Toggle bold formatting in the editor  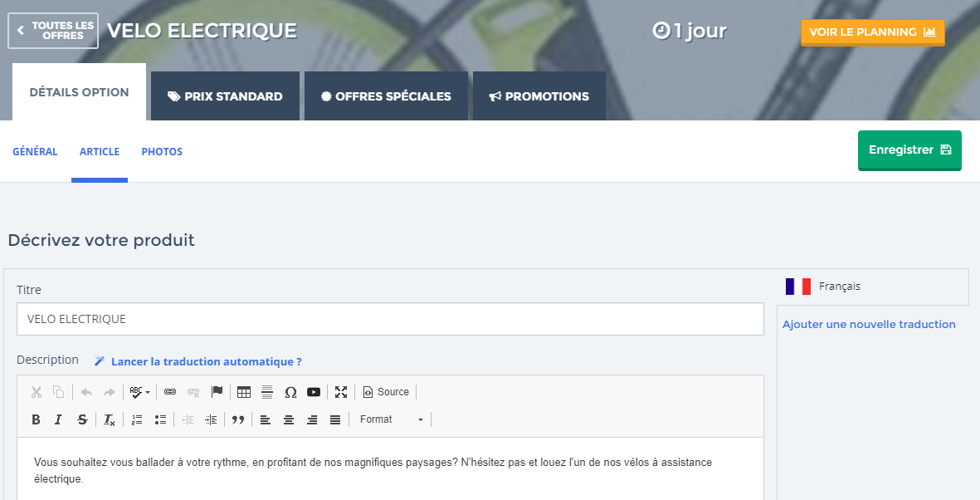pos(36,419)
